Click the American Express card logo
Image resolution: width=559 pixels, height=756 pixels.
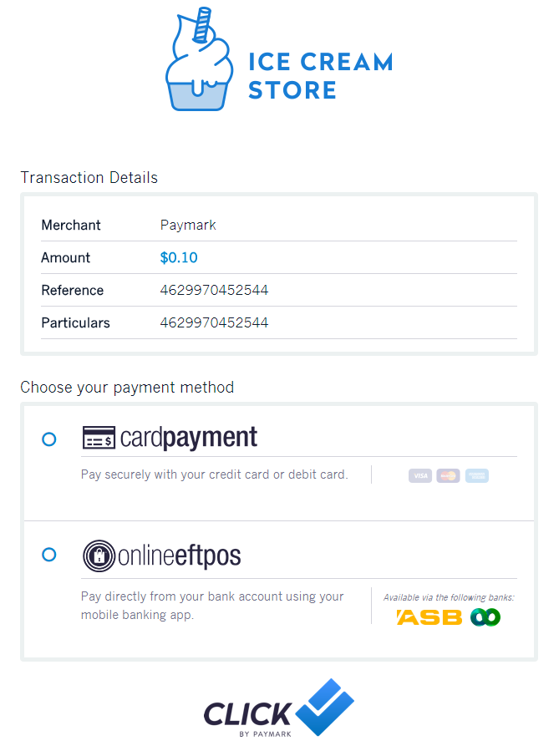pos(477,475)
